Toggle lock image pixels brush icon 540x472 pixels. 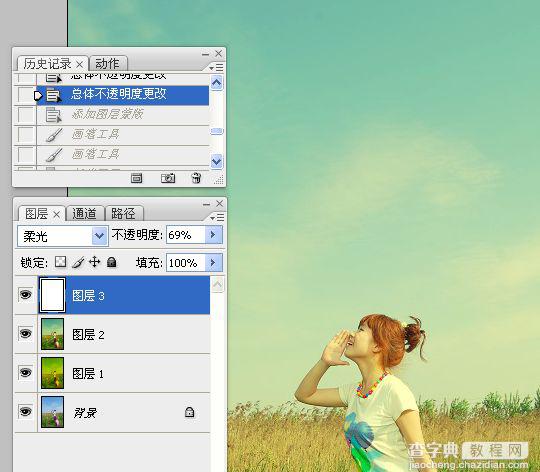78,262
